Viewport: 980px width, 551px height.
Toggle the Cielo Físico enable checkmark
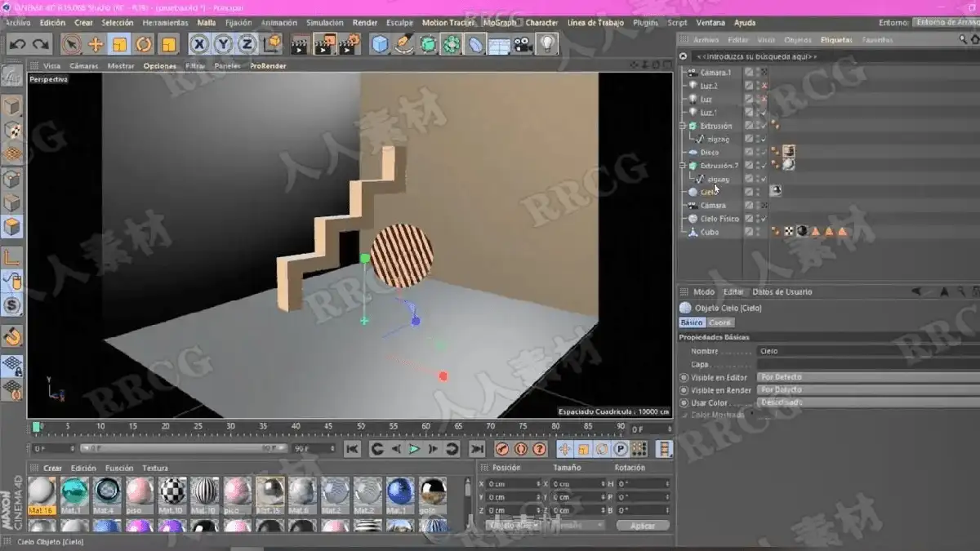click(764, 219)
